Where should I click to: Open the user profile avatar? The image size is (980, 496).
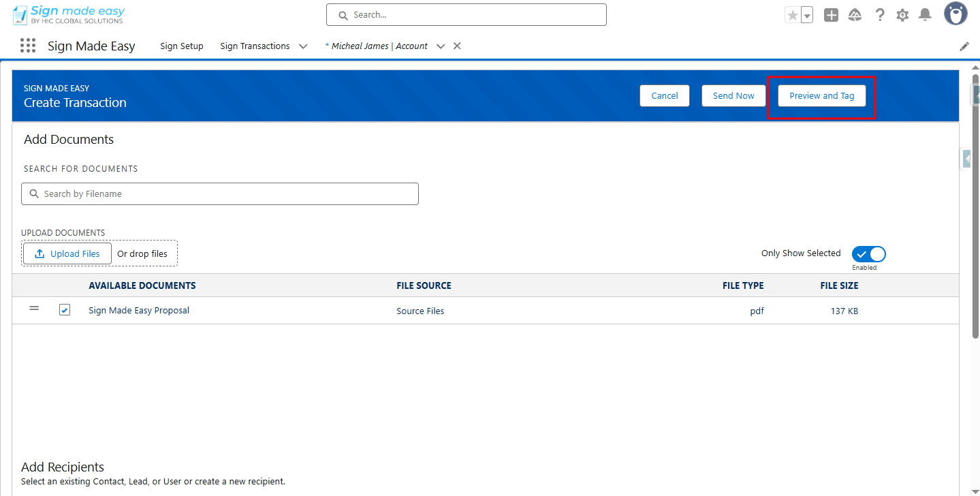pos(955,14)
